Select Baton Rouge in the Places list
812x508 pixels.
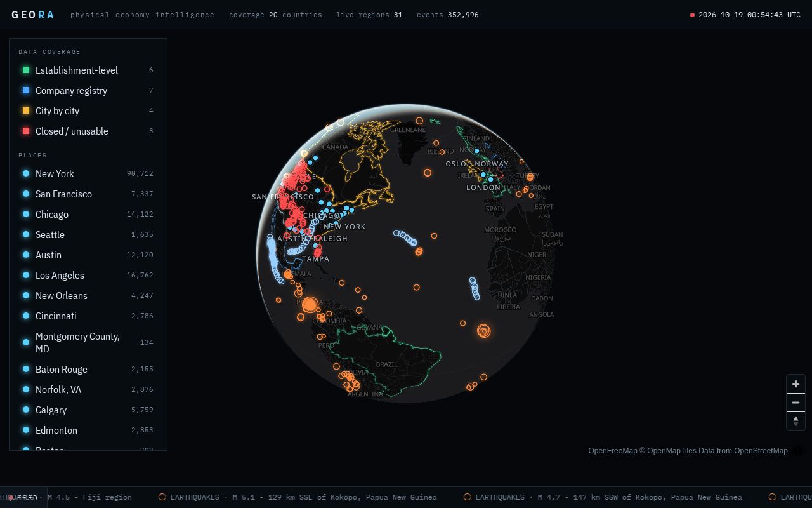88,369
